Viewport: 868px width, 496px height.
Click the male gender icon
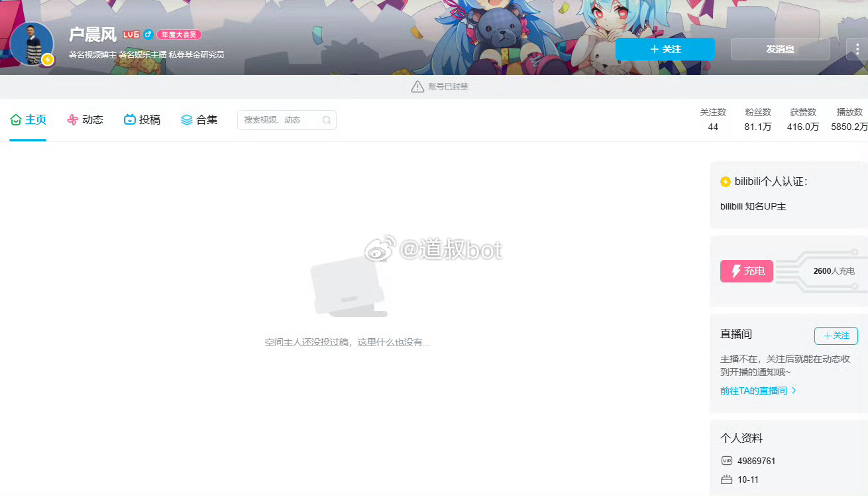tap(148, 34)
